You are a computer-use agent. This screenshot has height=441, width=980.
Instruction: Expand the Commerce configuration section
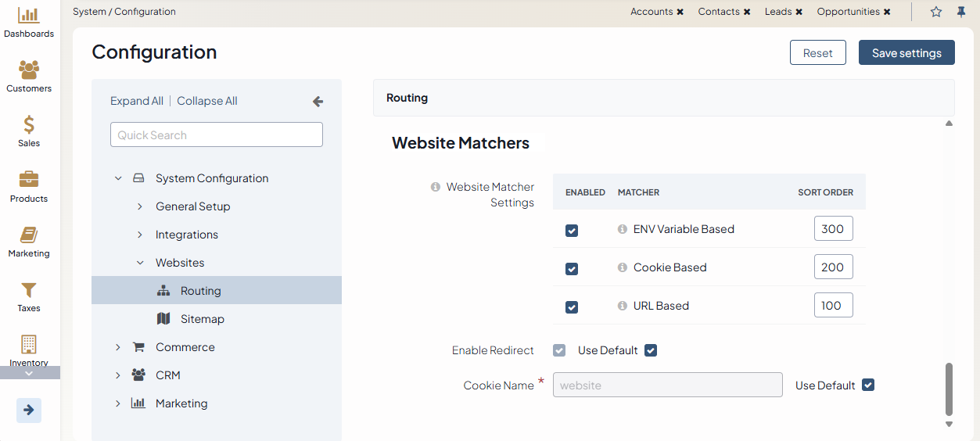[118, 347]
